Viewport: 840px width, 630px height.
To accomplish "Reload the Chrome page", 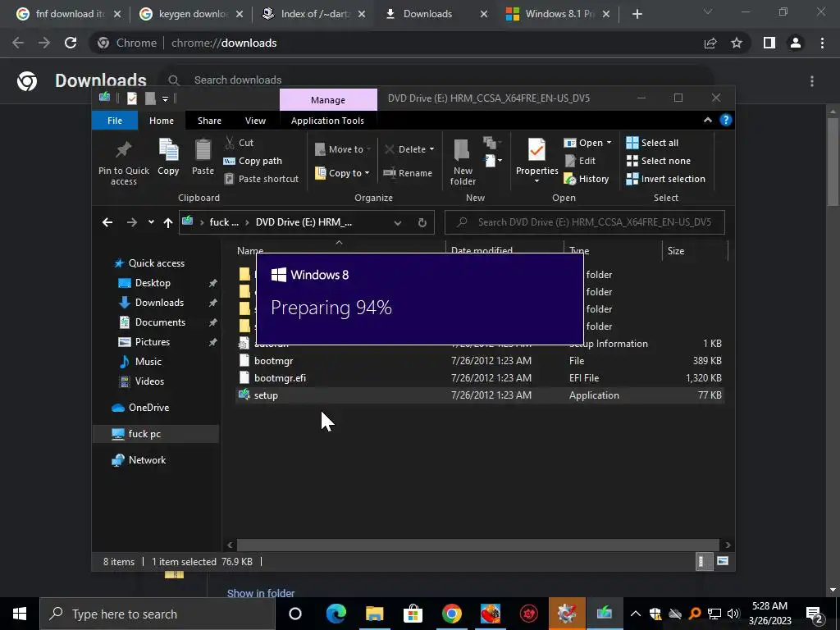I will [x=71, y=43].
